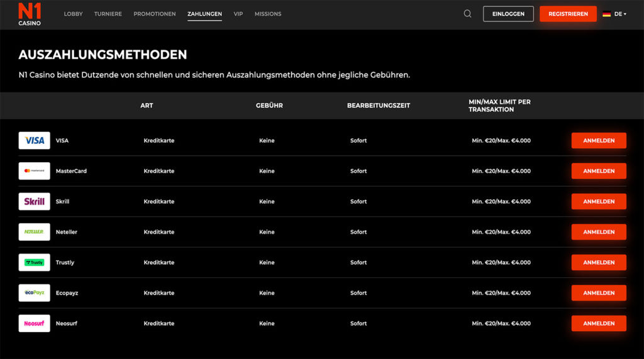Select the Zahlungen tab

204,14
